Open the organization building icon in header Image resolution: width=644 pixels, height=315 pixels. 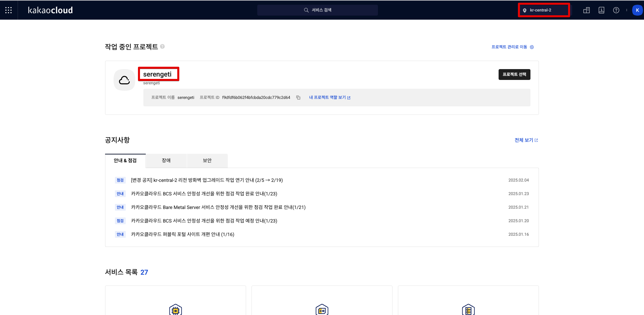(586, 10)
